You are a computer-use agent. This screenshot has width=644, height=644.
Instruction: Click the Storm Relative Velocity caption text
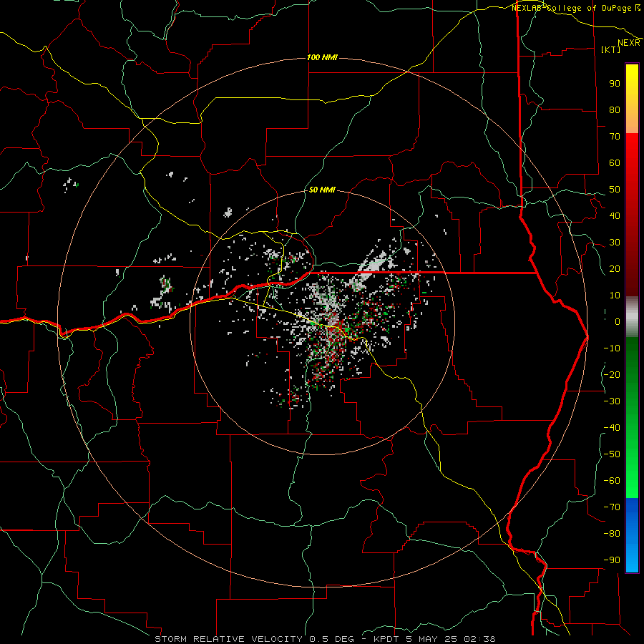(325, 639)
